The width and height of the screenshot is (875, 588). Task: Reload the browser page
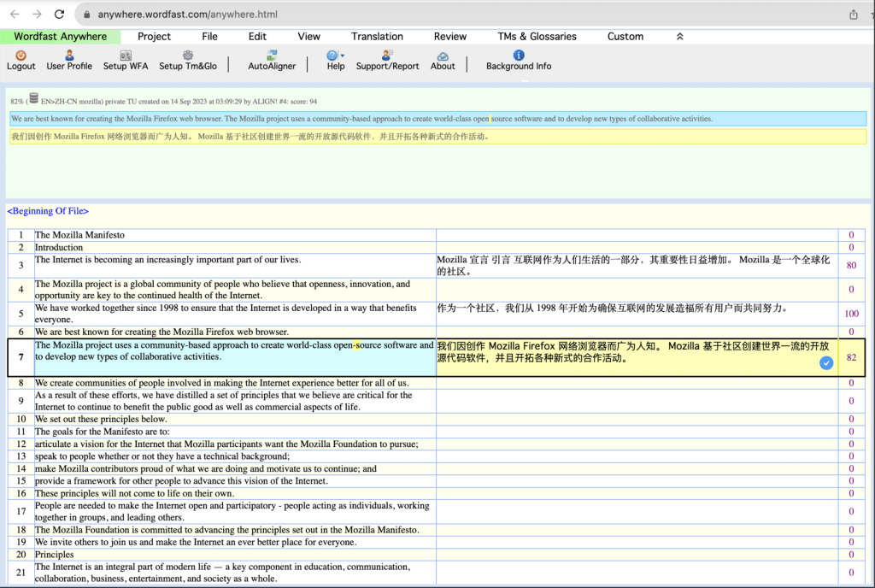point(59,15)
